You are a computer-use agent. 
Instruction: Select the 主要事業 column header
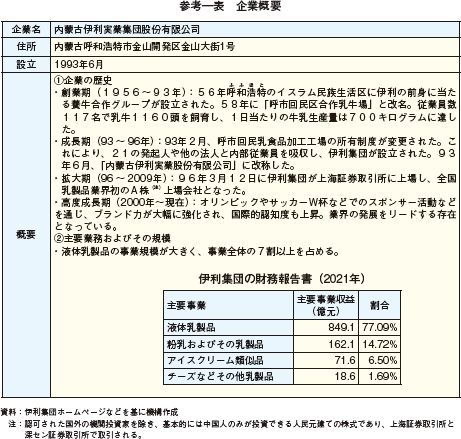coord(228,305)
